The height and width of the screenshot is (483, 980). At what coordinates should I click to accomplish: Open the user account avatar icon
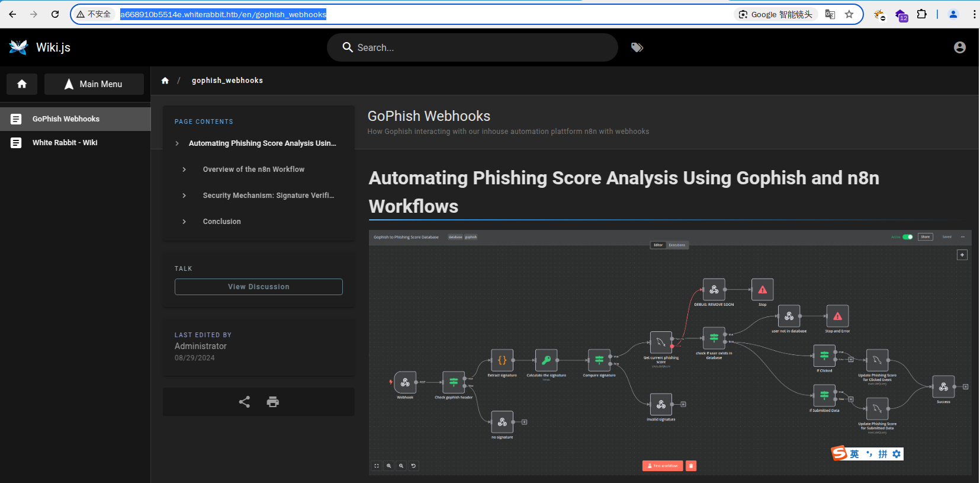coord(960,47)
